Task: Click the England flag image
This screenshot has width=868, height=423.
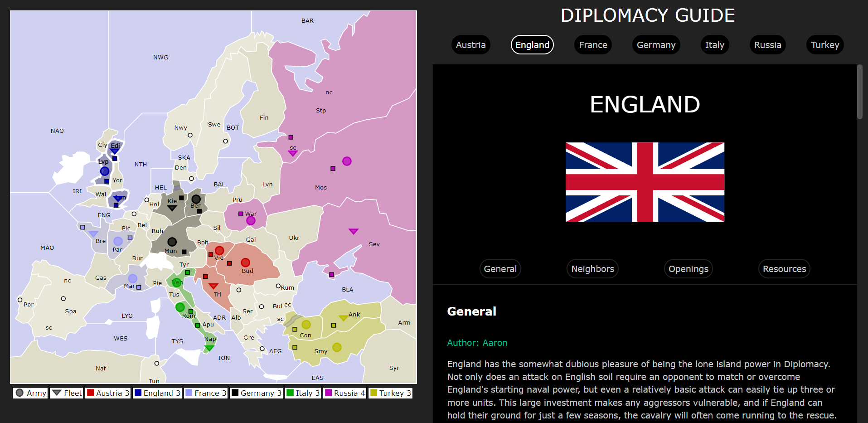Action: click(645, 181)
